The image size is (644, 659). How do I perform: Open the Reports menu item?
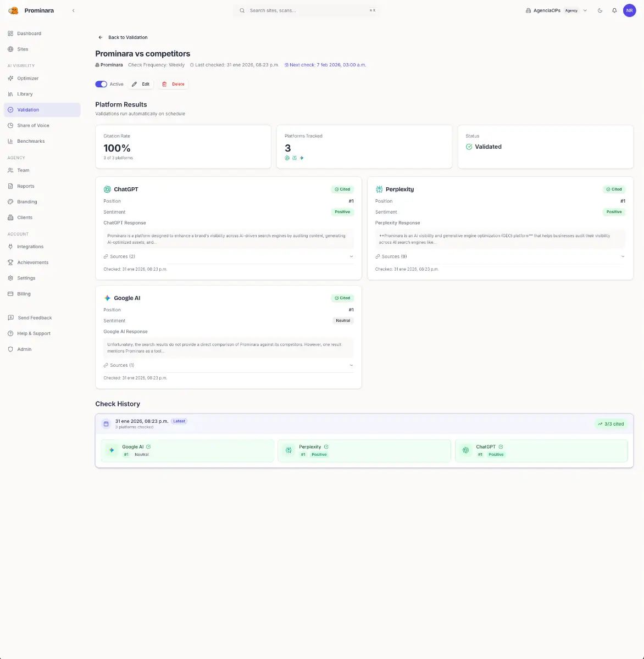(42, 186)
